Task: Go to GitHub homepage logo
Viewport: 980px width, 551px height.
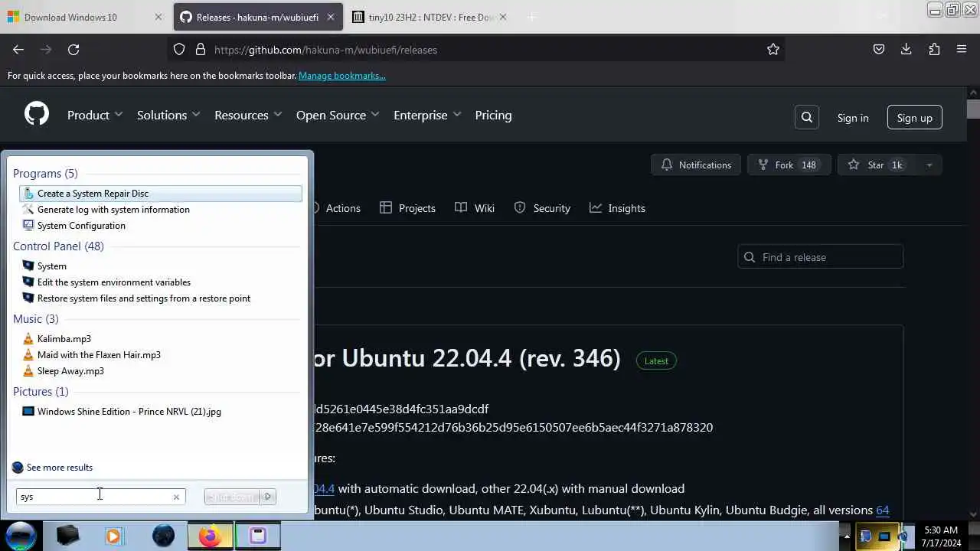Action: pyautogui.click(x=37, y=115)
